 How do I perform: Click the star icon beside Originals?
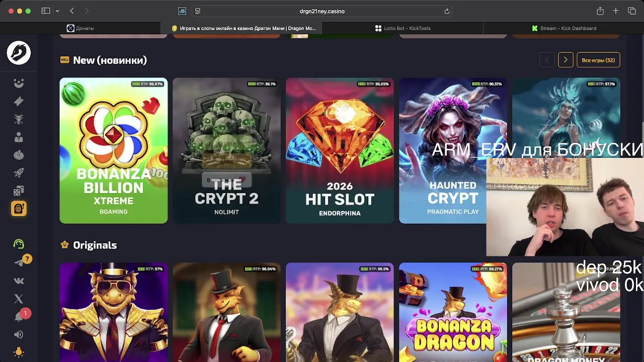coord(64,245)
